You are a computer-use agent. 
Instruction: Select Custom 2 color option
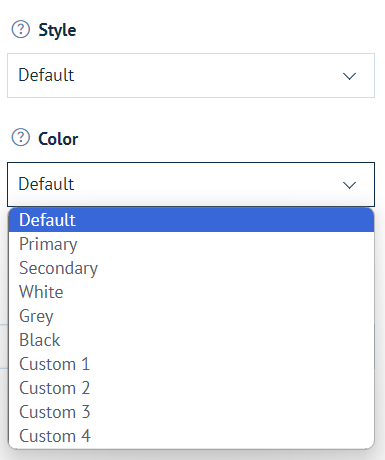coord(191,388)
